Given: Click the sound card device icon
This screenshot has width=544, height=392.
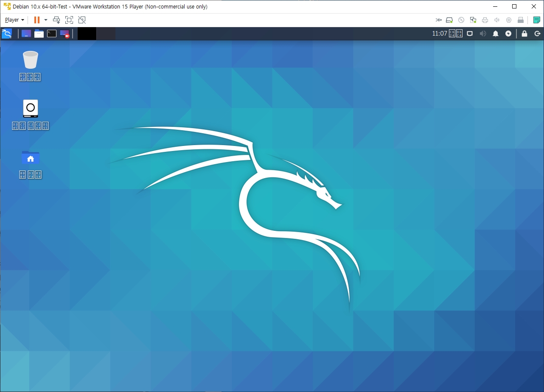Looking at the screenshot, I should (497, 20).
